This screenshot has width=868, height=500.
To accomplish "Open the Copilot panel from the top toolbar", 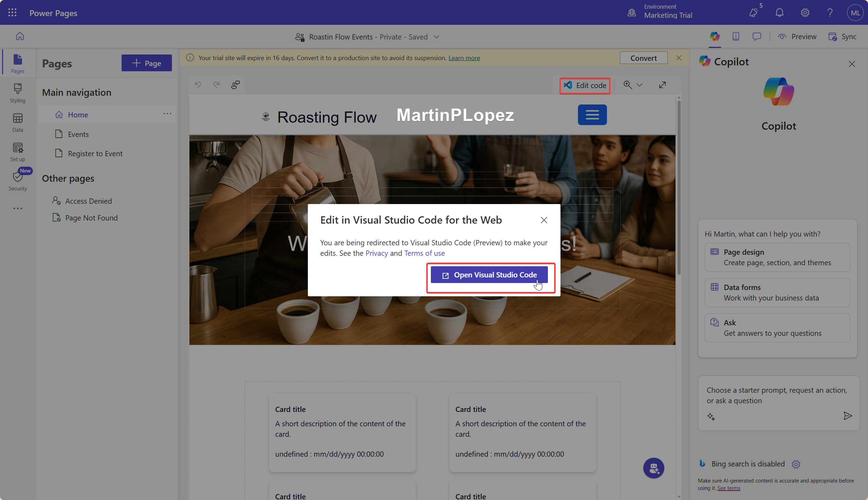I will click(715, 36).
